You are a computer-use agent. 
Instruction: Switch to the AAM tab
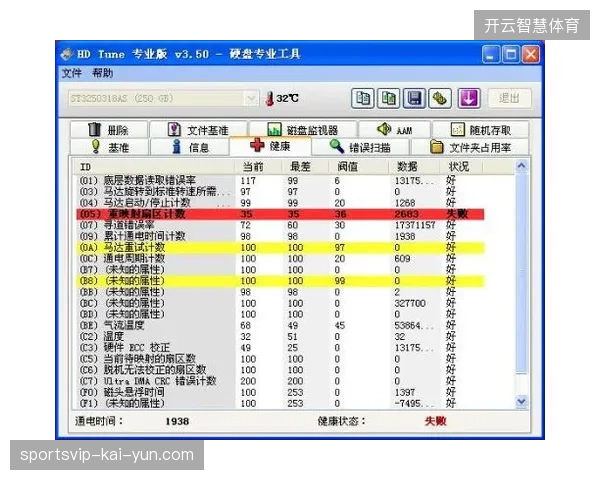pyautogui.click(x=395, y=130)
